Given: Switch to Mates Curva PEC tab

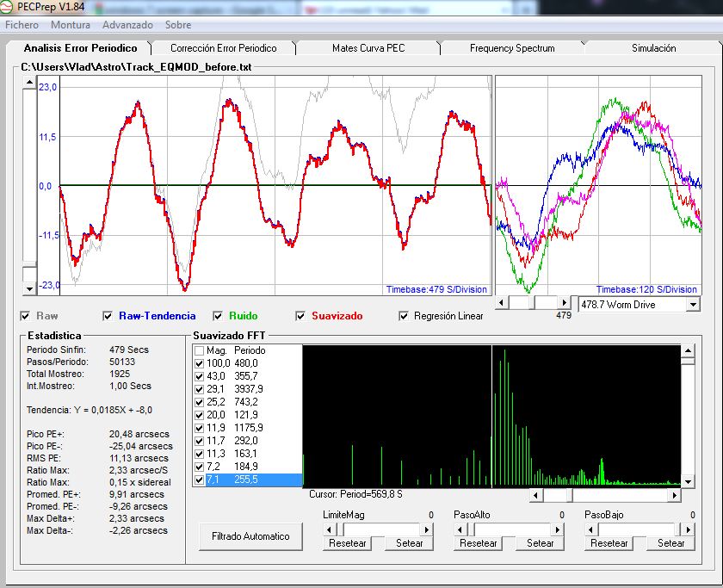Looking at the screenshot, I should [368, 48].
